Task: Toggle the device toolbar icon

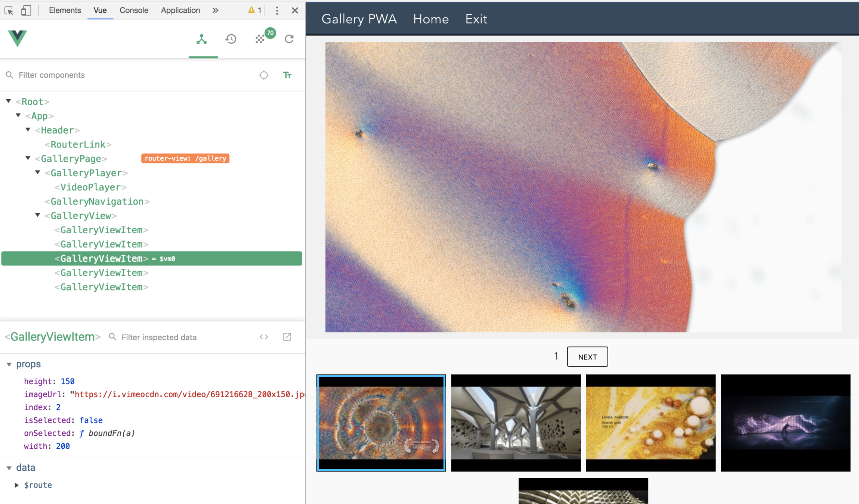Action: 26,10
